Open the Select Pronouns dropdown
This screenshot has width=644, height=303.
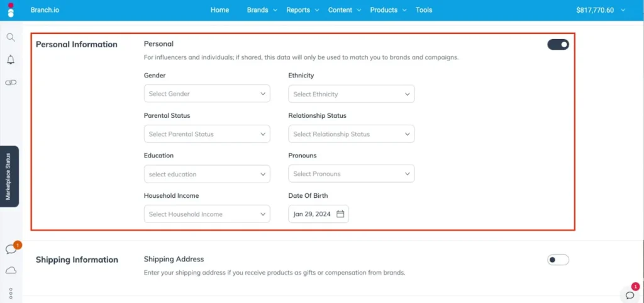(351, 174)
